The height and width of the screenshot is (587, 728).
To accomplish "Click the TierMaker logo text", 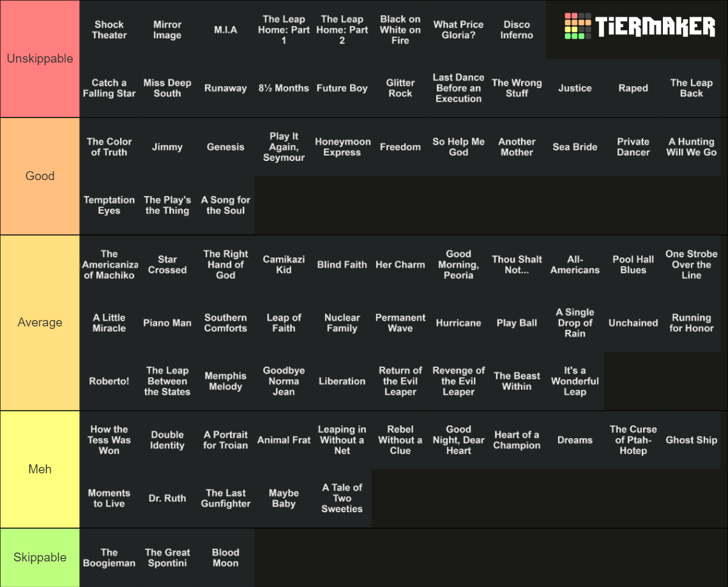I will coord(655,26).
